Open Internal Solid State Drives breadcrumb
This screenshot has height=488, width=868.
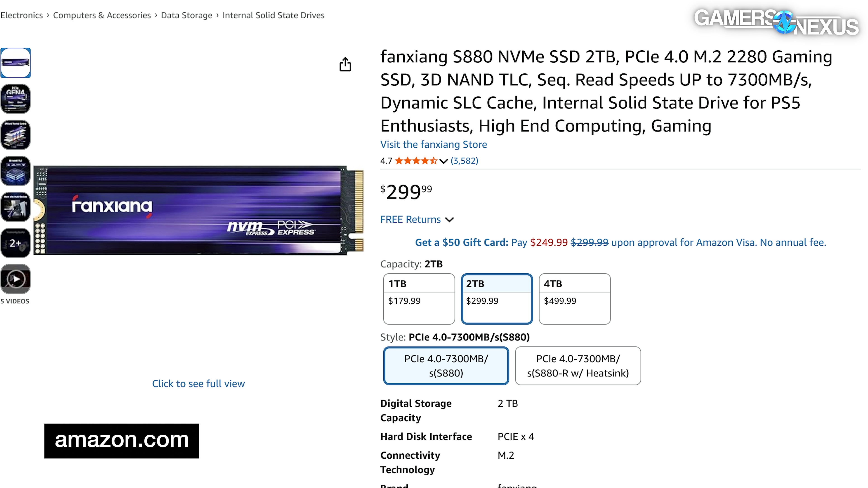pyautogui.click(x=273, y=15)
